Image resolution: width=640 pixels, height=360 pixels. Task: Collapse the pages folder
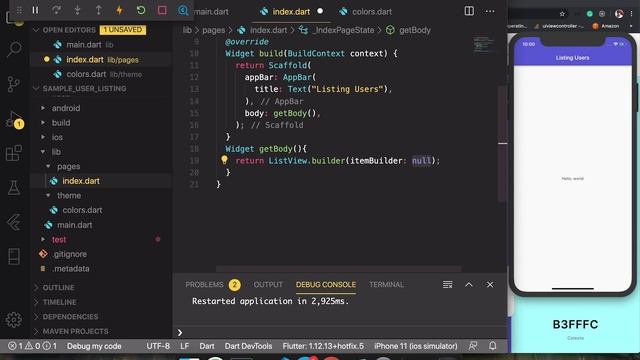point(68,167)
